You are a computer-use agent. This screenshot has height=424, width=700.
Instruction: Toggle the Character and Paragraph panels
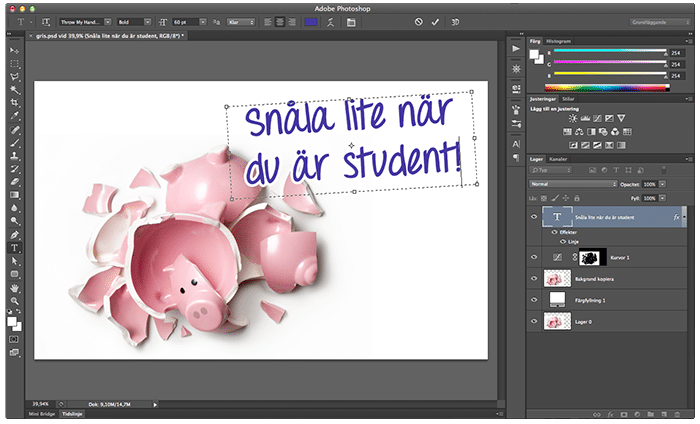pyautogui.click(x=351, y=22)
